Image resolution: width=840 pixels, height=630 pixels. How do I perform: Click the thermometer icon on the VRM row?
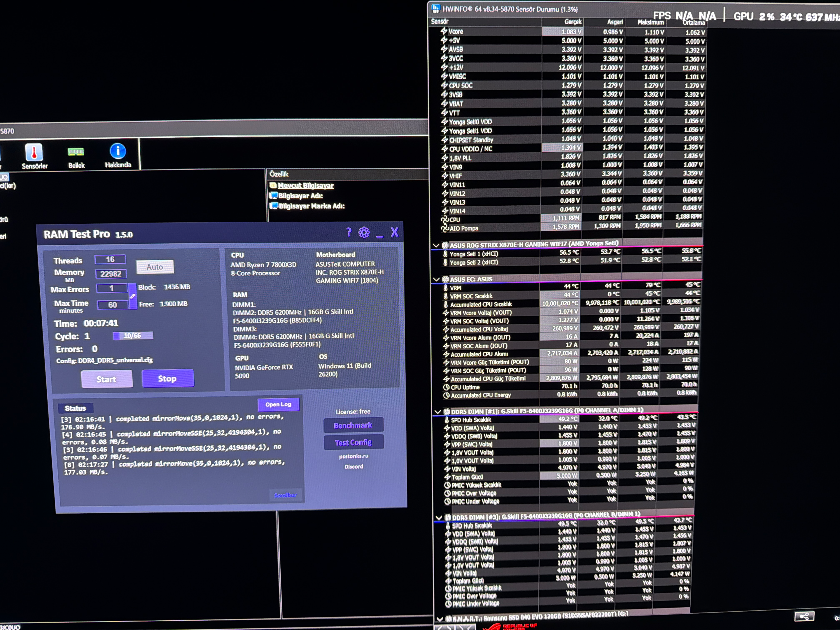tap(446, 288)
